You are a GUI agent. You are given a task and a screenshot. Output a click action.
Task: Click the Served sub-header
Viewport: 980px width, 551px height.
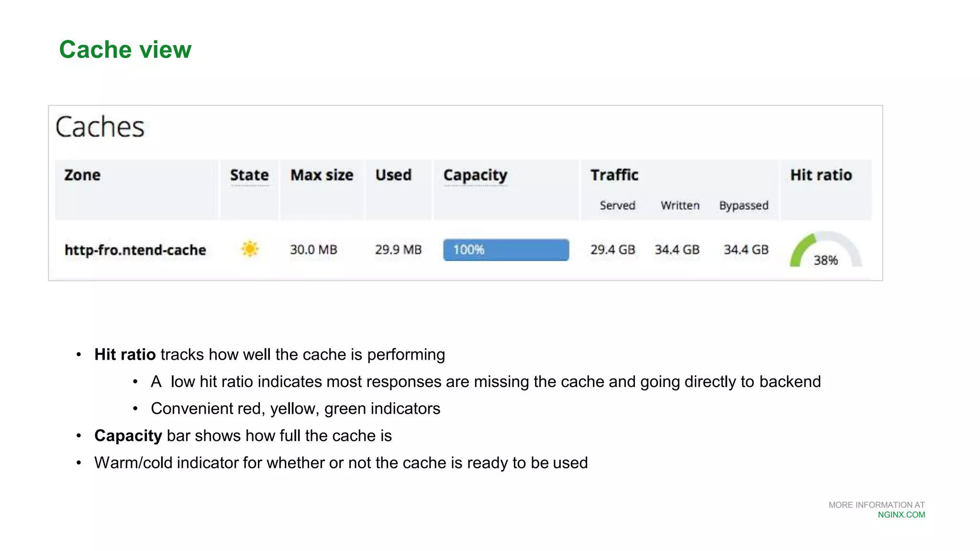point(617,206)
